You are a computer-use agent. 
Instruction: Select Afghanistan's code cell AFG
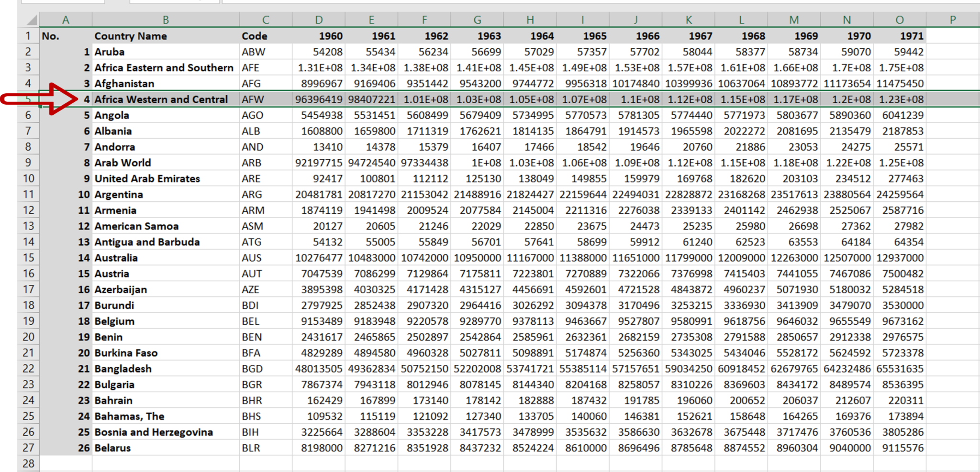coord(266,83)
